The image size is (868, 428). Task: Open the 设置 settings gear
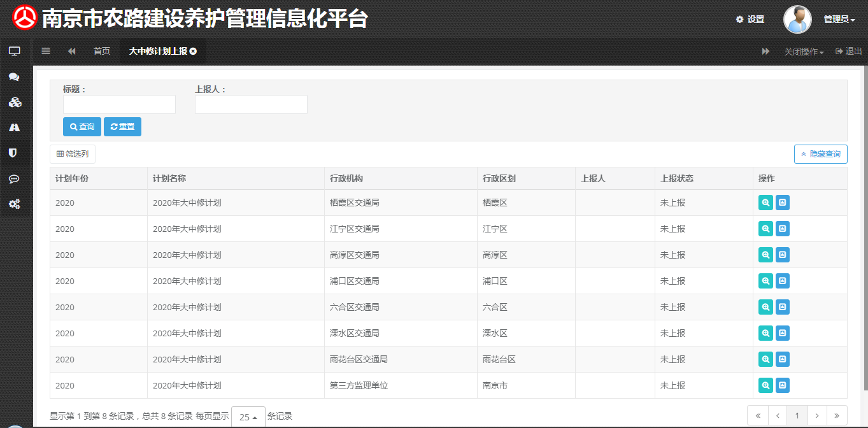pyautogui.click(x=750, y=19)
